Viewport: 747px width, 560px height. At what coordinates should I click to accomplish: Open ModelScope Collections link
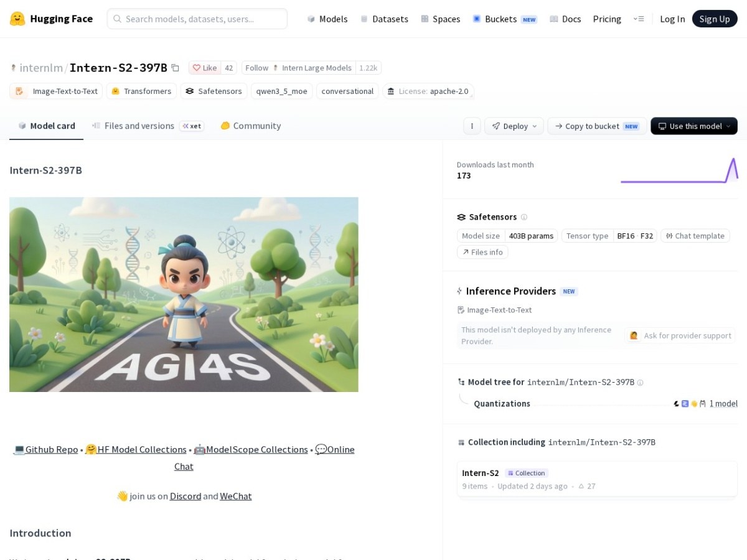coord(250,449)
